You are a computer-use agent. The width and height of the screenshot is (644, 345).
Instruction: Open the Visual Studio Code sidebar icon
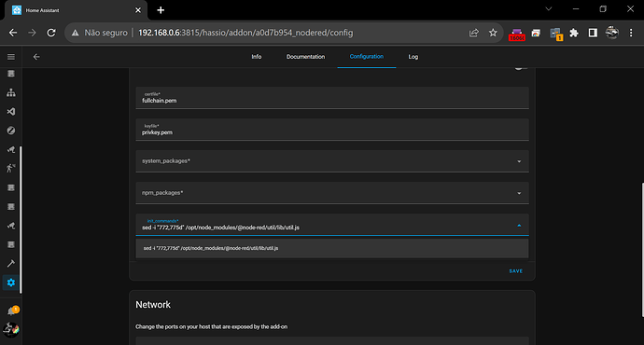(x=11, y=112)
